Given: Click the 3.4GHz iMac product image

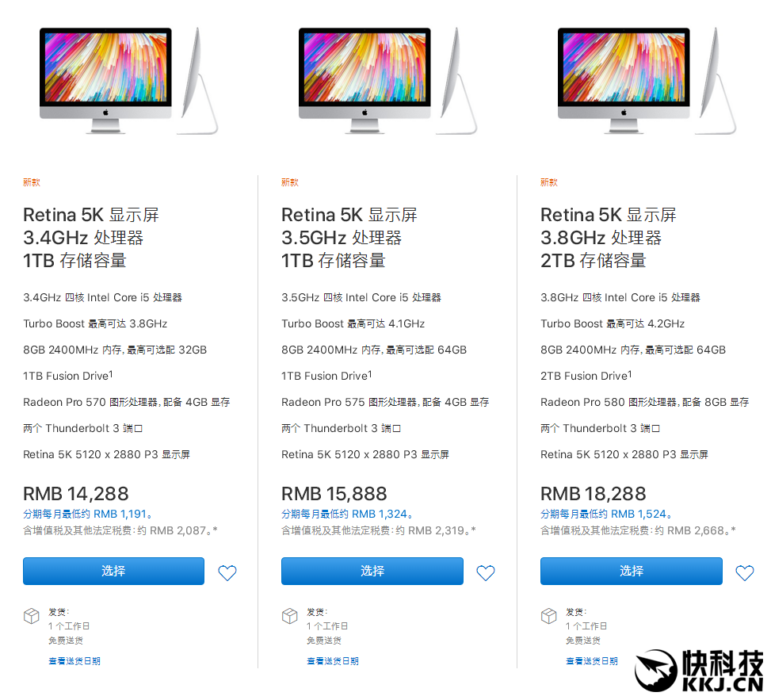Looking at the screenshot, I should pos(128,81).
